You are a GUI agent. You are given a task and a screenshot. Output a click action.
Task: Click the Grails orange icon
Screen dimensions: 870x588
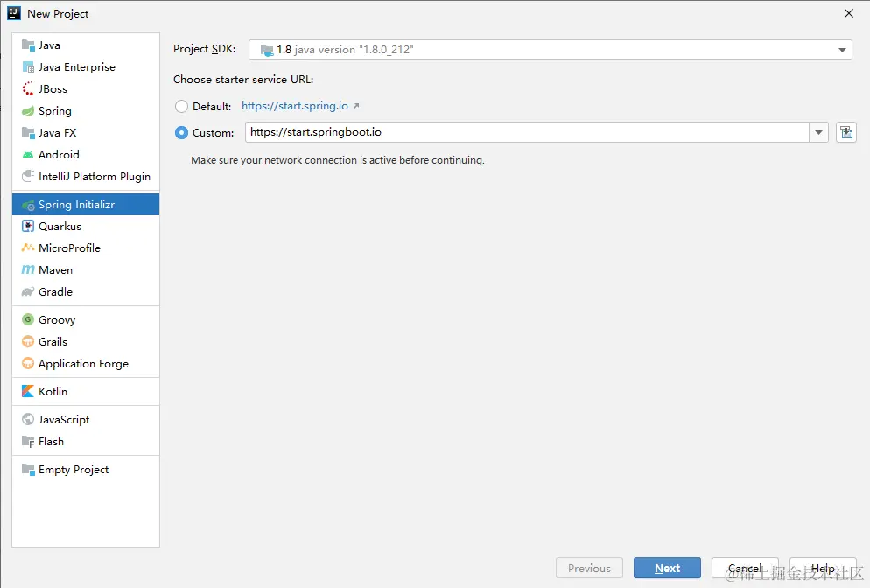tap(28, 342)
